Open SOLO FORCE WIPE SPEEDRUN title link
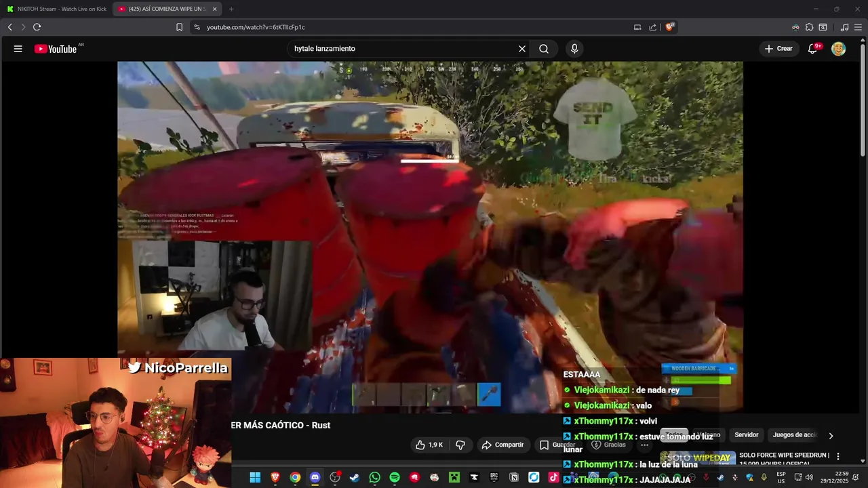This screenshot has width=868, height=488. click(784, 459)
